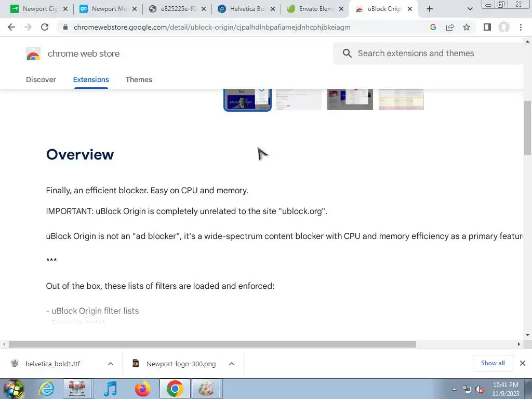Click the vertical page scrollbar thumb
532x399 pixels.
528,128
